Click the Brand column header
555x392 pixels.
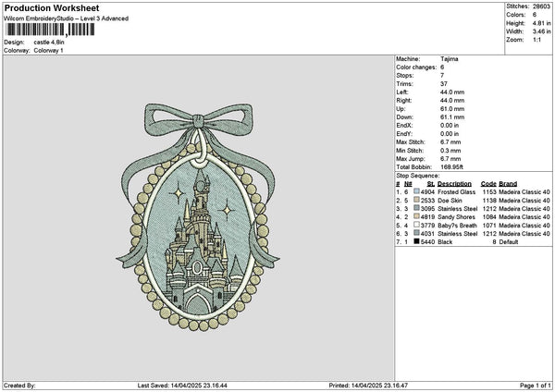508,183
